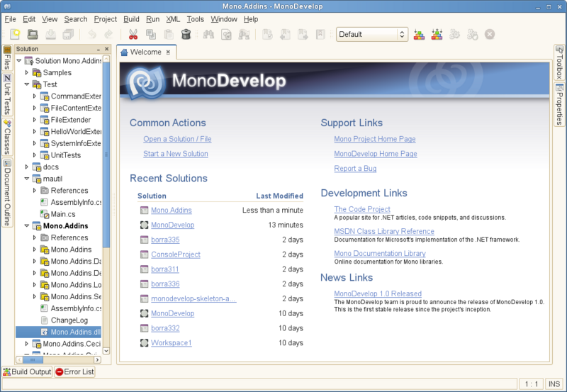Click the Find in Files icon
The height and width of the screenshot is (392, 567).
tap(226, 34)
